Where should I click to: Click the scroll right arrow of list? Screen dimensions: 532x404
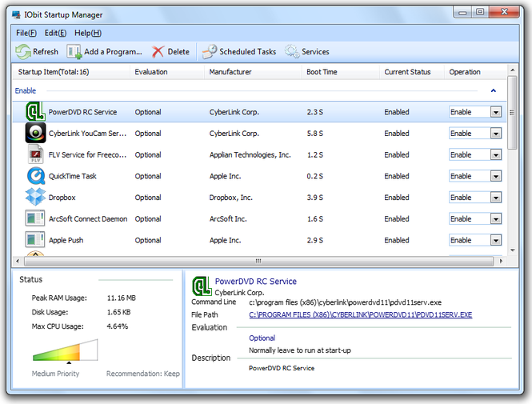click(501, 261)
